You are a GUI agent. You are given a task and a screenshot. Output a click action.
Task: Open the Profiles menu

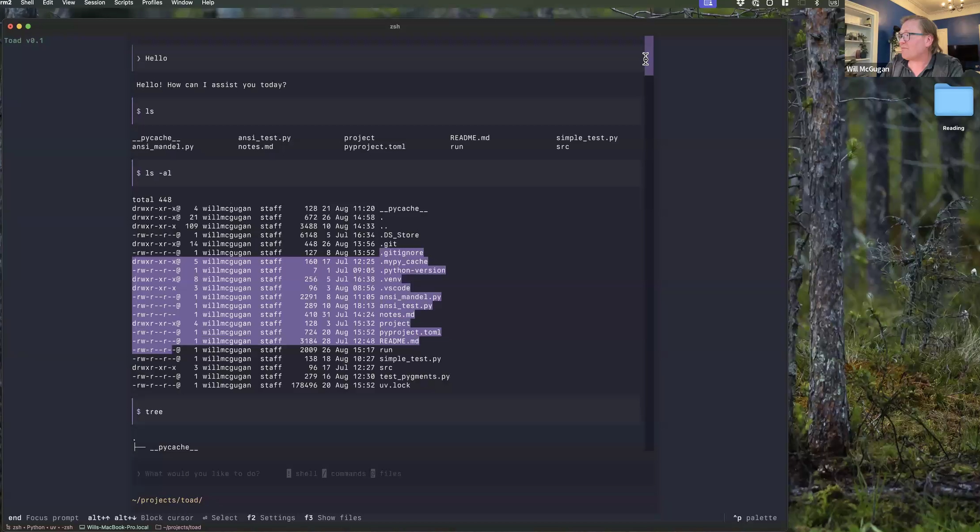(152, 3)
